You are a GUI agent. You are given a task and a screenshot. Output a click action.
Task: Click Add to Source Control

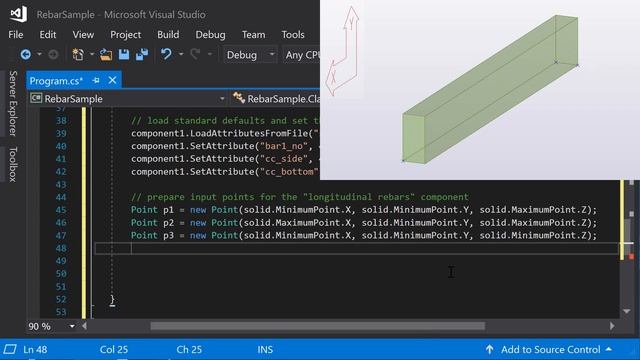click(551, 349)
